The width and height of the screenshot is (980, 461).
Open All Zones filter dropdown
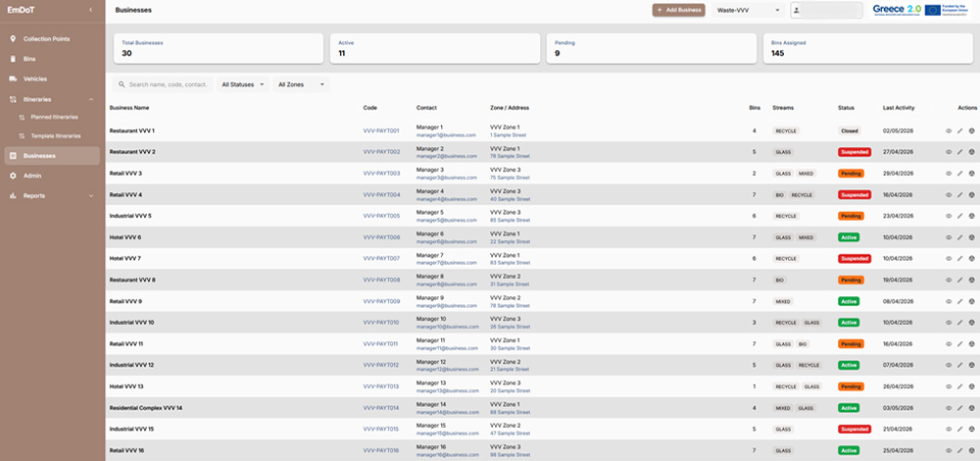coord(301,84)
